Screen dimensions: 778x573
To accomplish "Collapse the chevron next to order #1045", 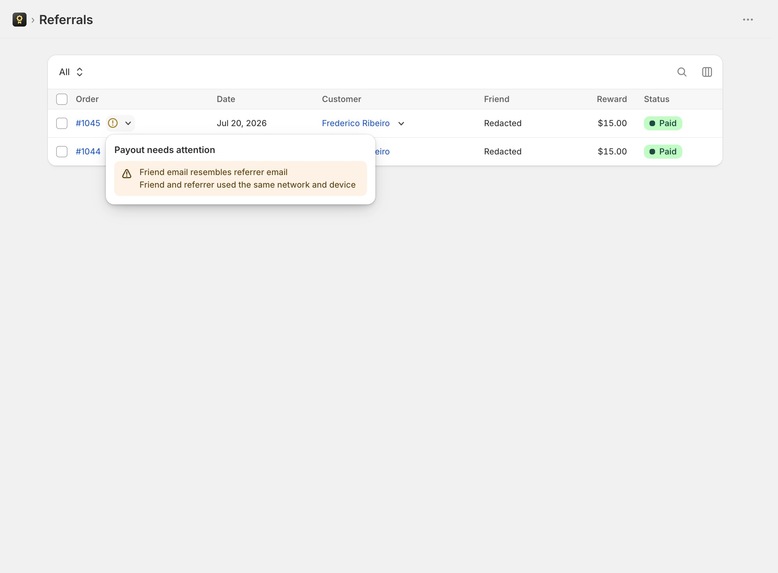I will point(128,123).
